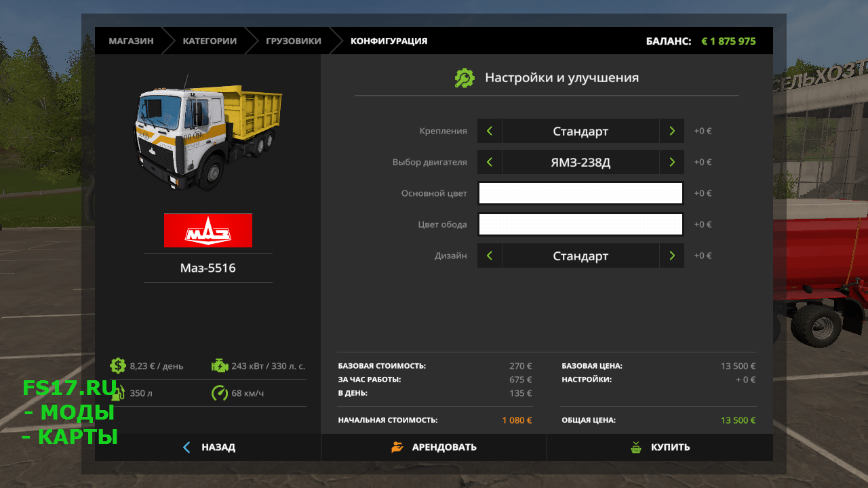Click the ЗА ЧАС РАБОТЫ value 675 €
This screenshot has width=868, height=488.
(x=521, y=380)
